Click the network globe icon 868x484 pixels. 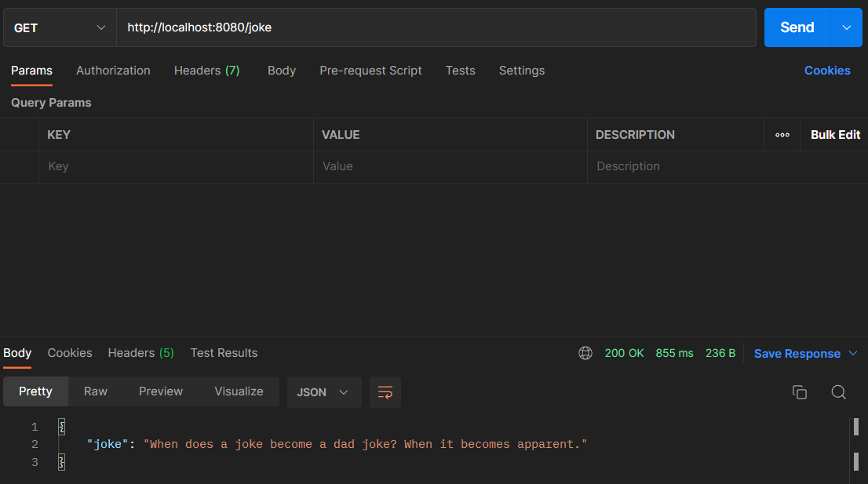pyautogui.click(x=585, y=353)
